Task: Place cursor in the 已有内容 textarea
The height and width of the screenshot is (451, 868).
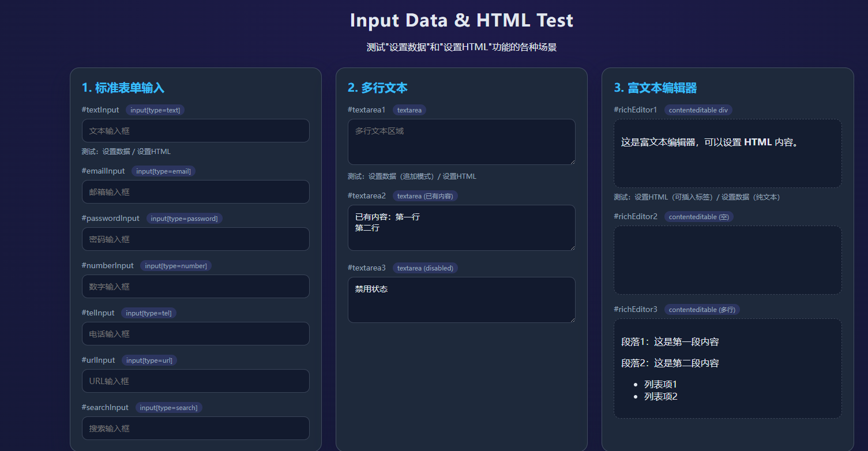Action: (461, 228)
